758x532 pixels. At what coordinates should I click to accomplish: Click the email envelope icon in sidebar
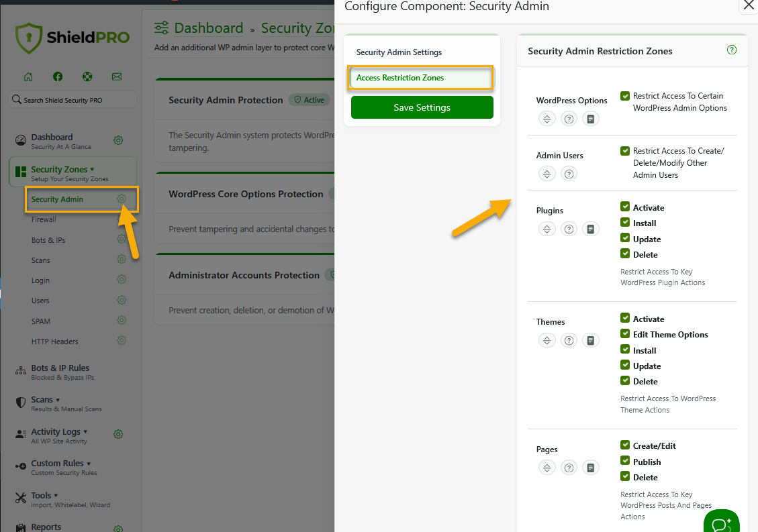[117, 76]
